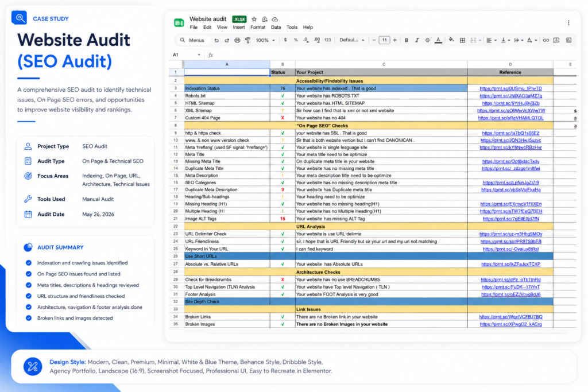Click the search Menus box
This screenshot has width=588, height=392.
pos(192,40)
